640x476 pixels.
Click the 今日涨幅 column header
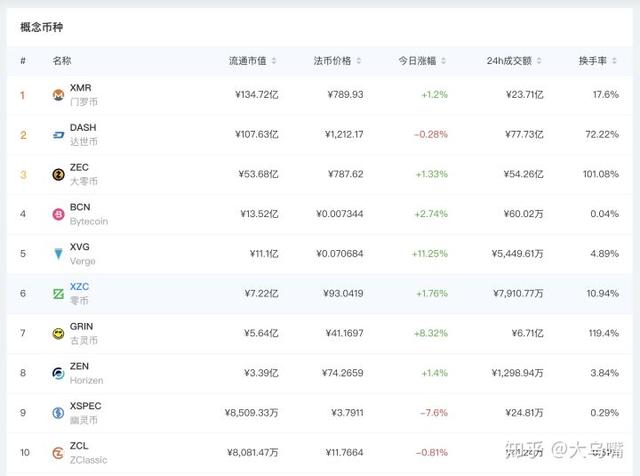click(417, 61)
